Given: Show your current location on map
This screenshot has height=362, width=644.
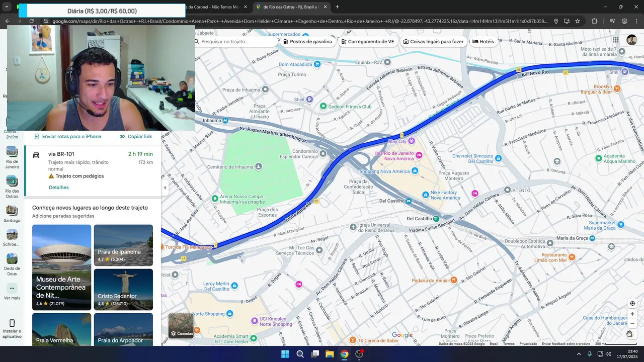Looking at the screenshot, I should tap(632, 303).
